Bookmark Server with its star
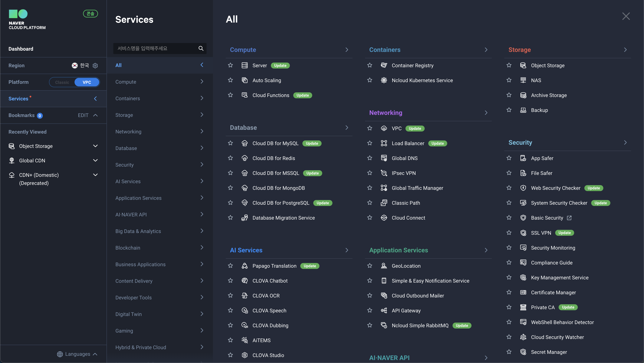Screen dimensions: 644x363 tap(230, 66)
